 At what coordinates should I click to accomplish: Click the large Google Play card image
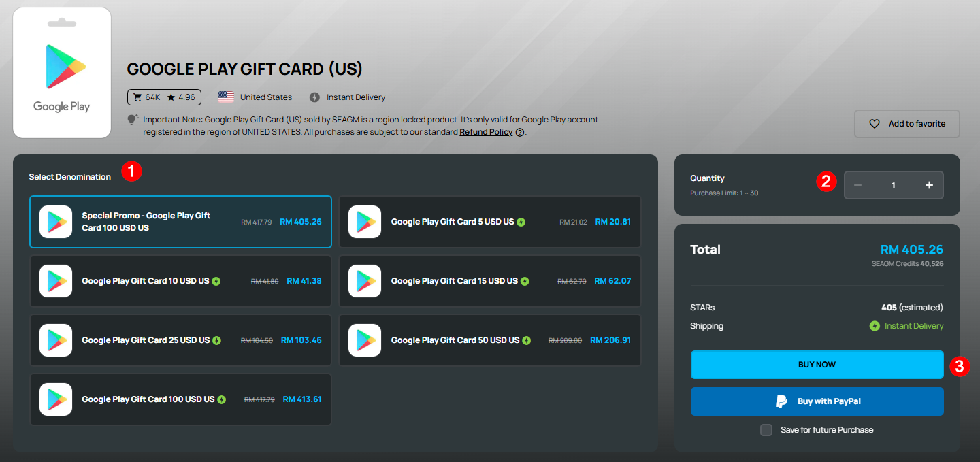(62, 73)
